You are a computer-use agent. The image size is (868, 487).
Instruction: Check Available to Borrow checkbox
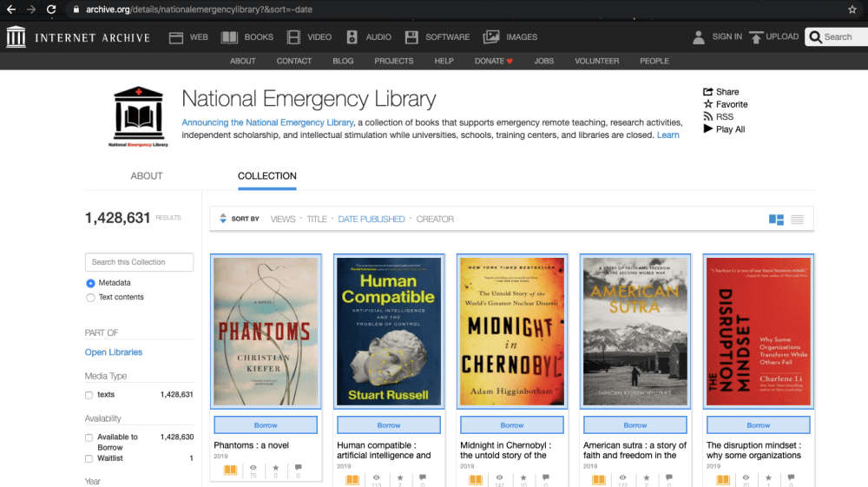(89, 438)
